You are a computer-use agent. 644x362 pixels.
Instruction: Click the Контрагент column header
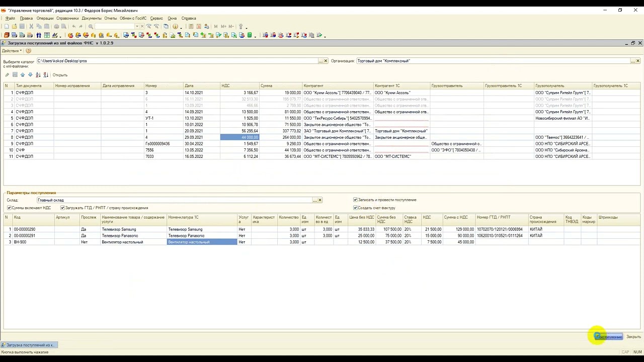pyautogui.click(x=338, y=86)
